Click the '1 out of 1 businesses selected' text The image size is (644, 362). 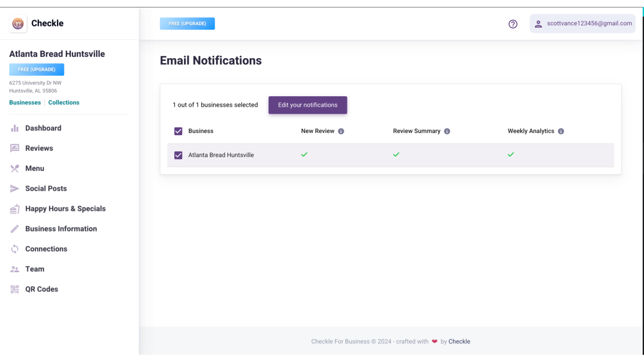[215, 105]
